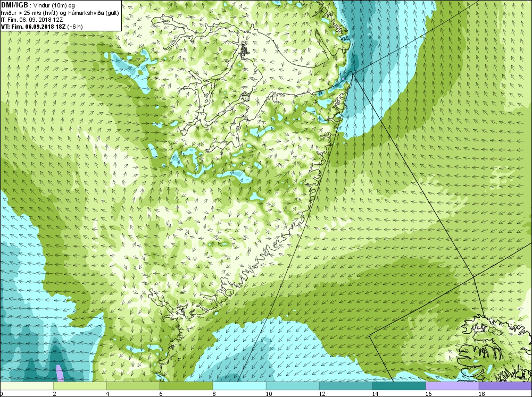Select the aqua 10–12 m/s legend swatch
The height and width of the screenshot is (397, 532).
click(293, 386)
